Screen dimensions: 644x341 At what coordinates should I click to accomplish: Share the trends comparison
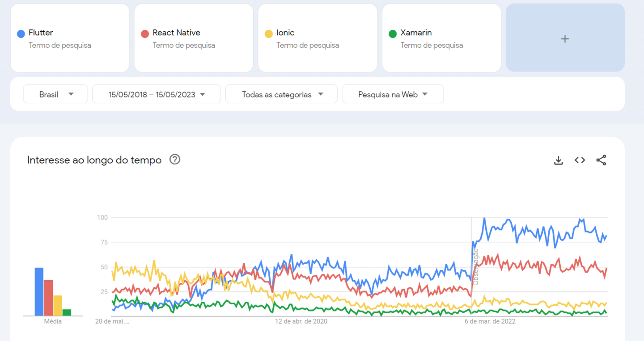tap(601, 160)
